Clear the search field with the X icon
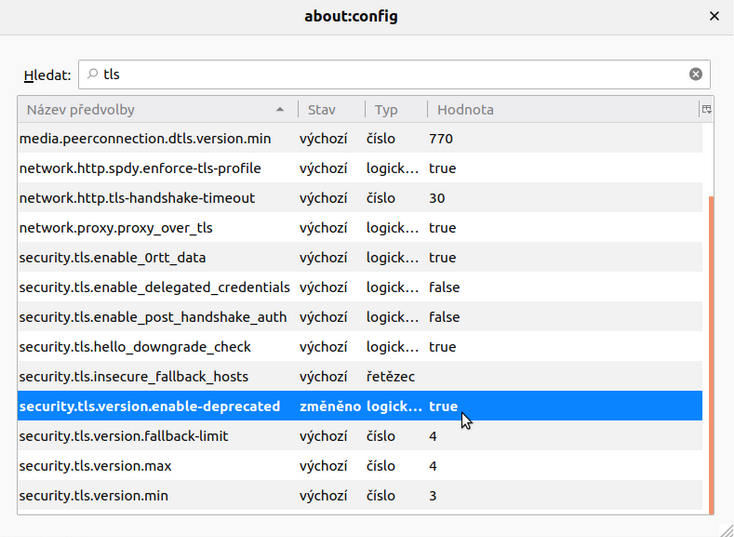The image size is (734, 537). [695, 74]
